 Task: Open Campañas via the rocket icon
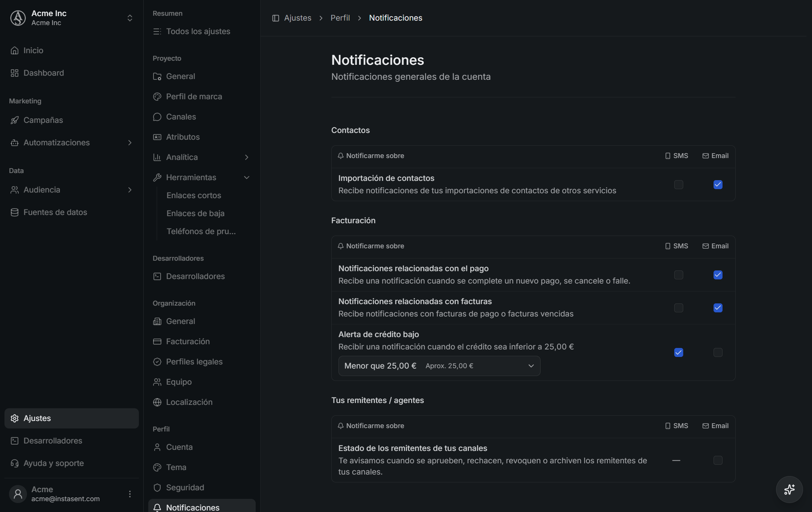click(15, 120)
